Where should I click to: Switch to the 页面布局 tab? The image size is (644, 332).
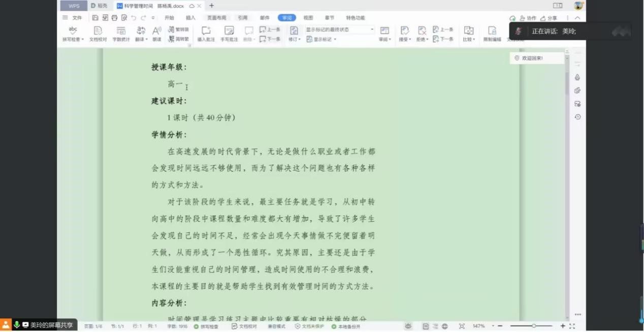click(x=216, y=18)
